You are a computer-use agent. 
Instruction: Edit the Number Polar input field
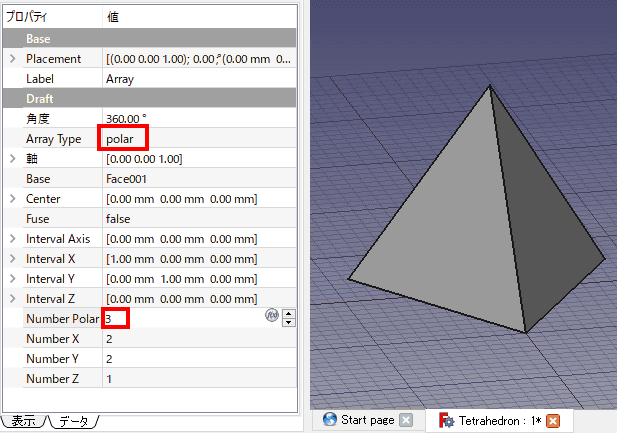(183, 318)
